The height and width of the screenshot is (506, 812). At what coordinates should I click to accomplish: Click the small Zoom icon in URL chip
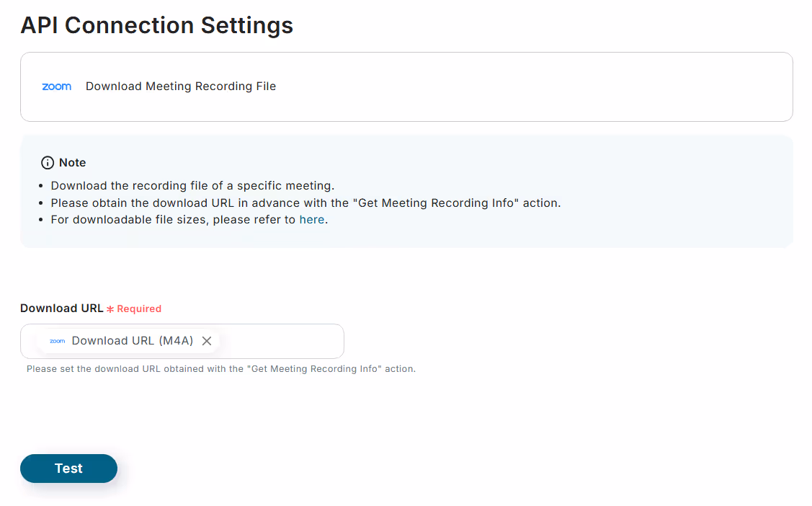click(57, 341)
